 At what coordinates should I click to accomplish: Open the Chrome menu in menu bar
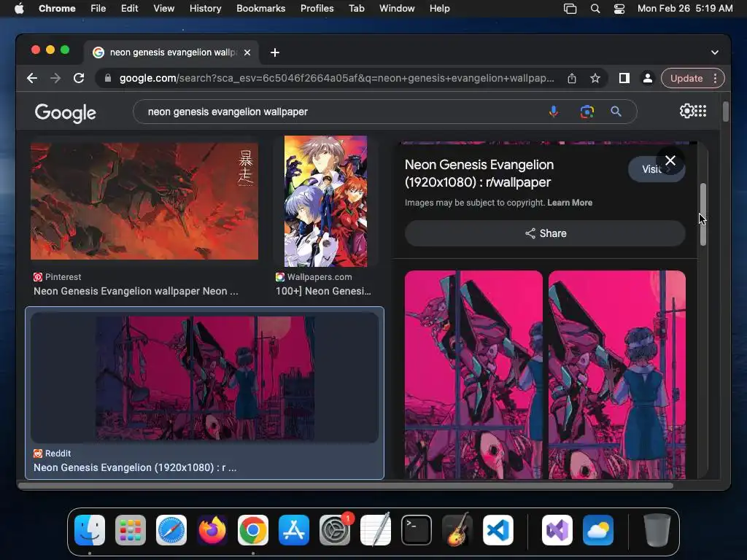[x=57, y=9]
